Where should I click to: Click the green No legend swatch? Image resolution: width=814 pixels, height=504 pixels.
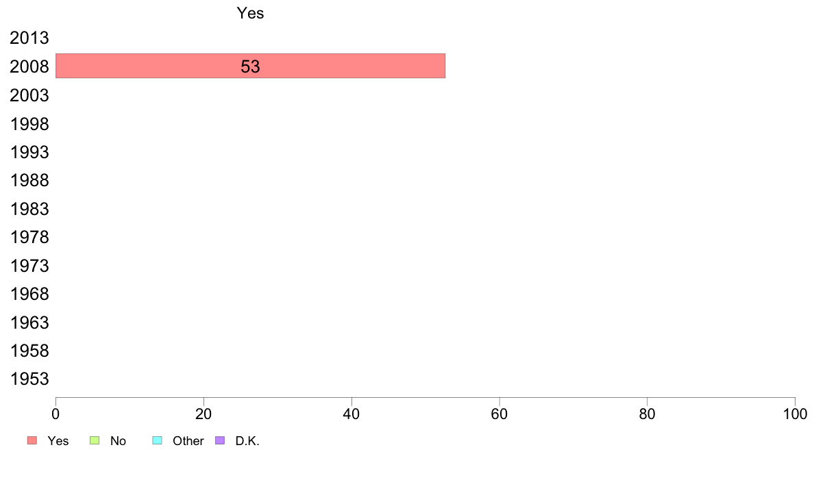[95, 440]
